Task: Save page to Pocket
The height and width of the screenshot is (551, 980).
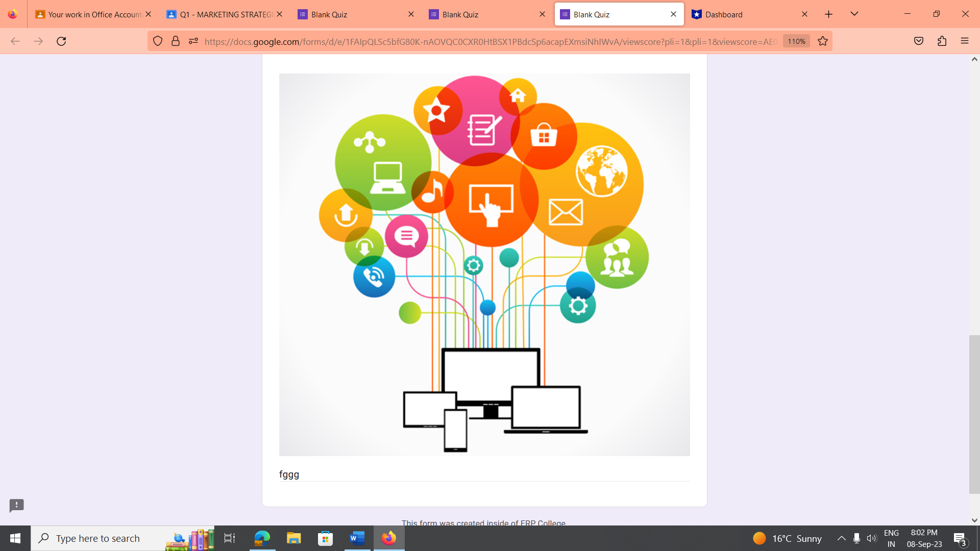Action: point(919,41)
